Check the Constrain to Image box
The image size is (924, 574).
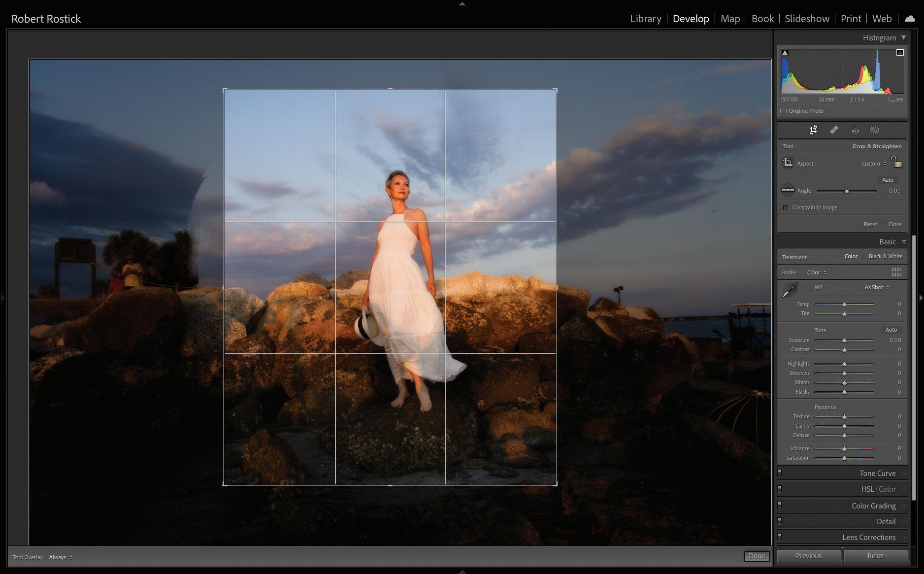coord(786,207)
